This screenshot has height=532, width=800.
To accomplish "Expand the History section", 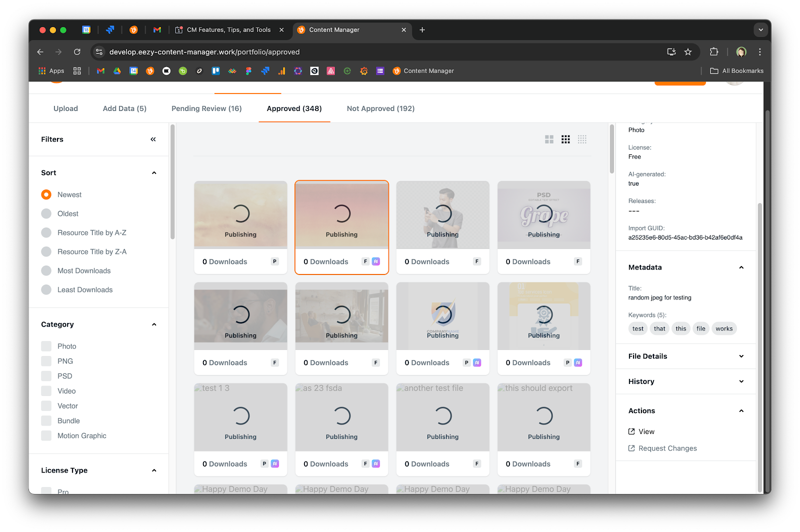I will [685, 381].
